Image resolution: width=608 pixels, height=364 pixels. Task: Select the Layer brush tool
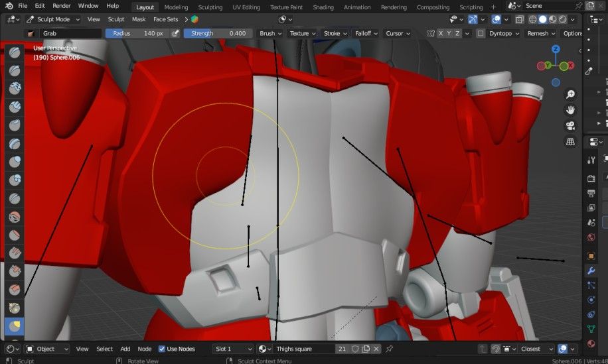point(15,144)
